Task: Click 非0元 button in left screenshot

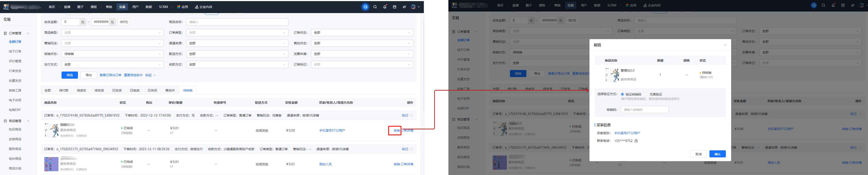Action: 124,22
